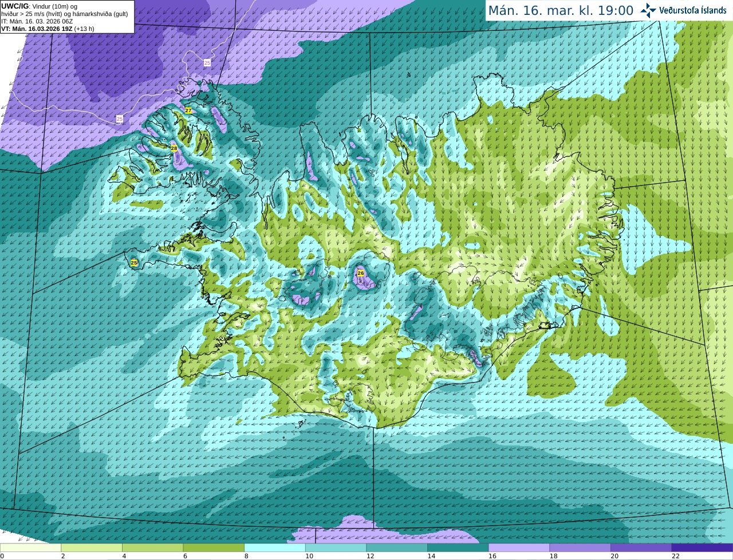
Task: Click the "8" scale tick label
Action: coord(246,556)
